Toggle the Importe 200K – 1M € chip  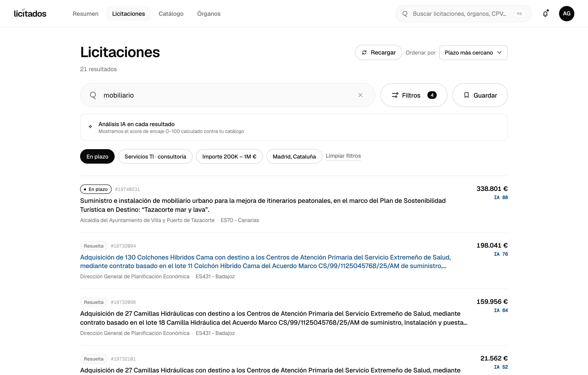(229, 156)
